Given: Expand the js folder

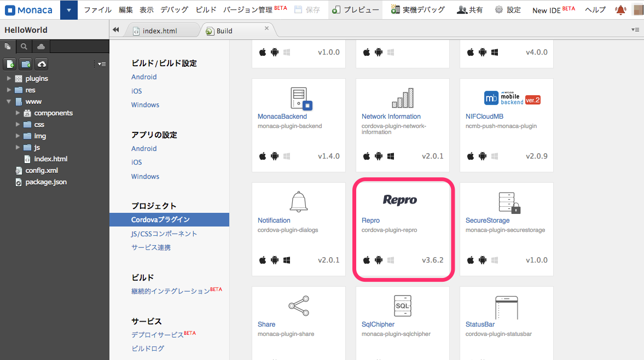Looking at the screenshot, I should tap(18, 147).
